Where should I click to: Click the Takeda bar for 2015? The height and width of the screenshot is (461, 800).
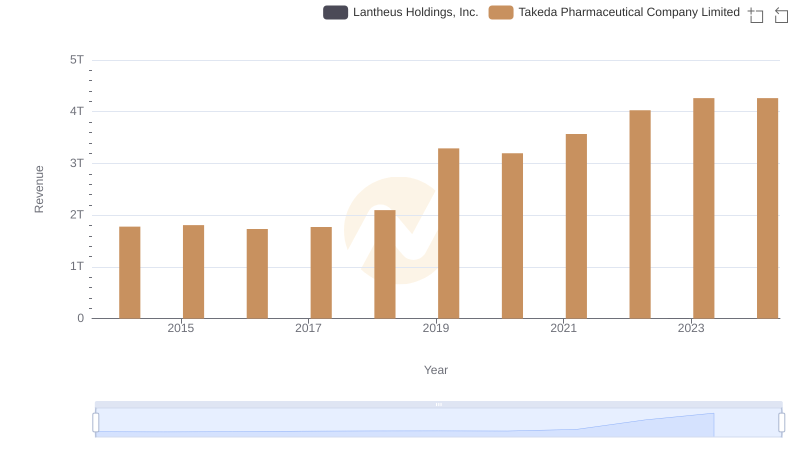click(x=193, y=272)
